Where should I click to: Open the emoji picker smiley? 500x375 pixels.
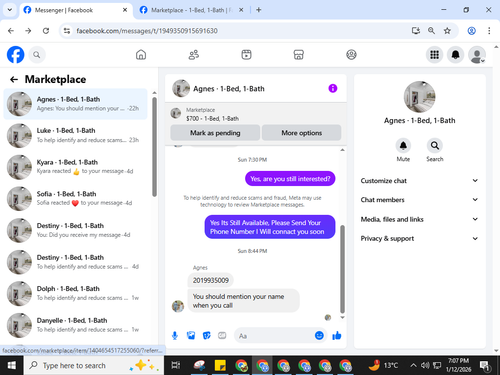[319, 335]
